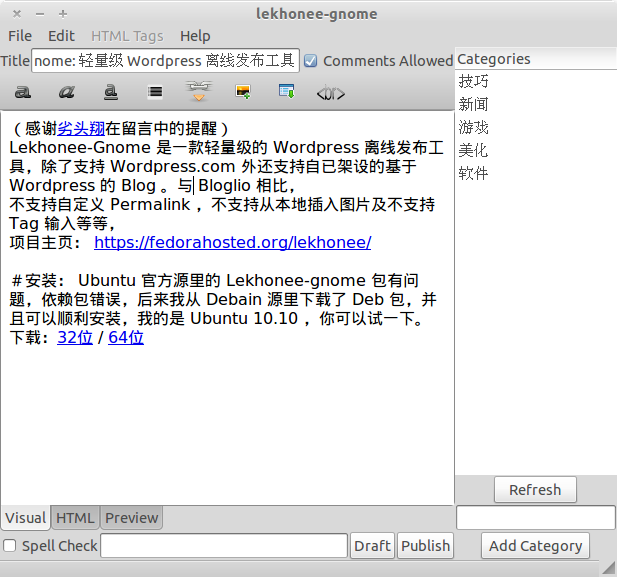Insert list with the list icon
617x577 pixels.
[155, 92]
